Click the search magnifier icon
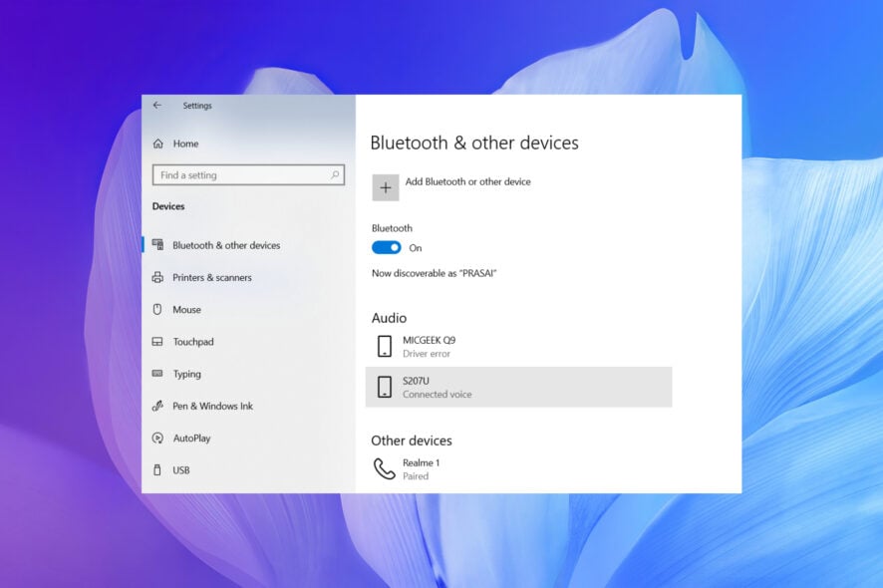This screenshot has height=588, width=883. tap(335, 175)
